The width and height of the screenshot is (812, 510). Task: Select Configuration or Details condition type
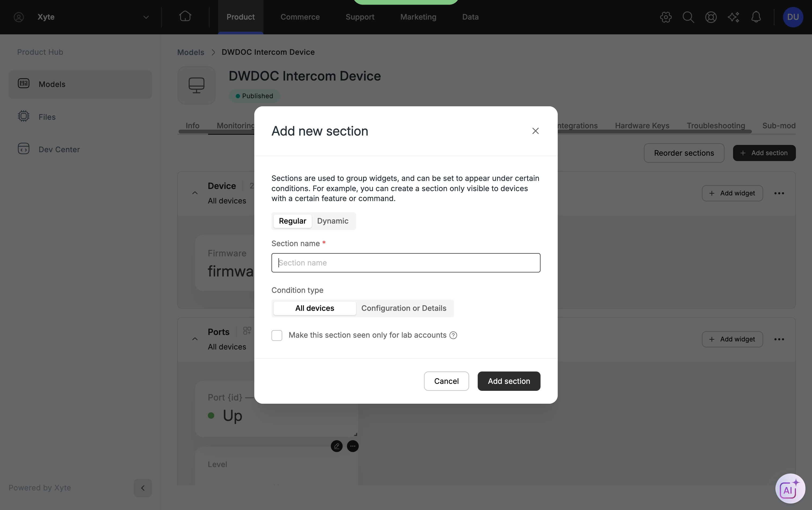pos(404,308)
